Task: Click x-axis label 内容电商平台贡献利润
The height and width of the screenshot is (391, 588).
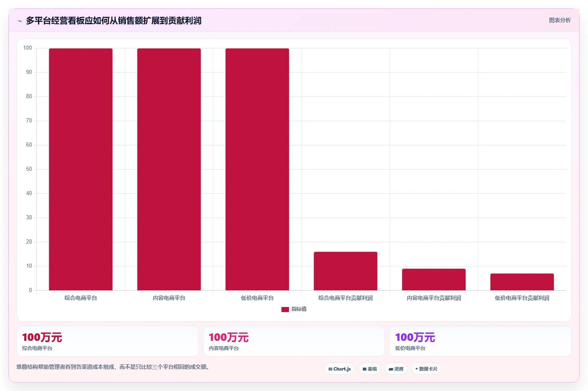Action: click(x=434, y=298)
